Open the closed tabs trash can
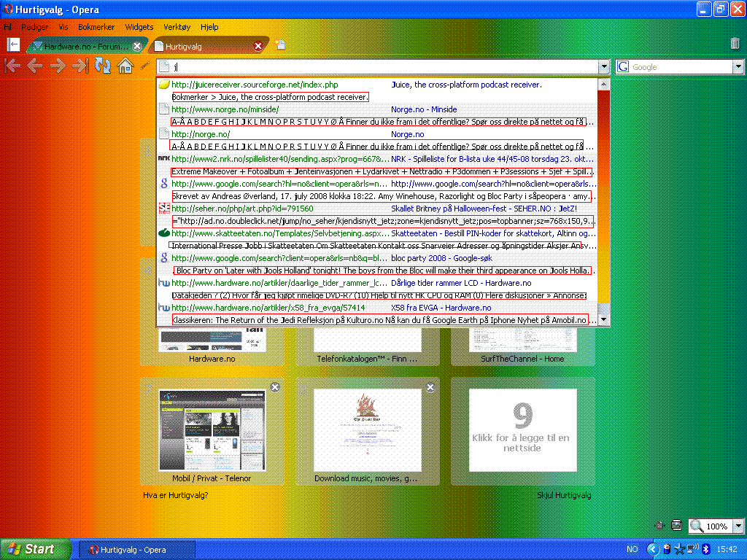Viewport: 747px width, 560px height. pyautogui.click(x=735, y=43)
